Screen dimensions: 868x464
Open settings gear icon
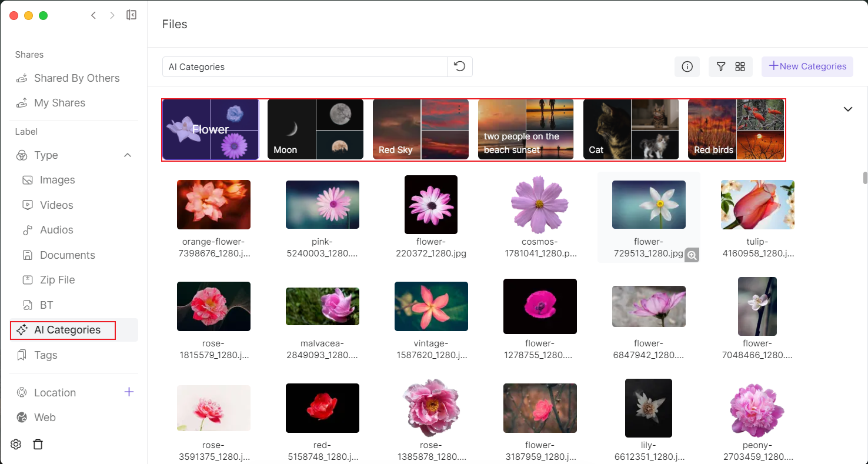[16, 444]
